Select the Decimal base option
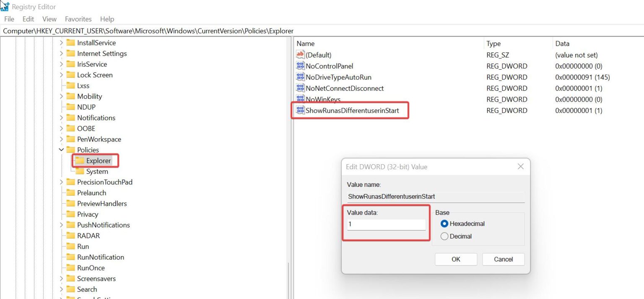 click(445, 236)
